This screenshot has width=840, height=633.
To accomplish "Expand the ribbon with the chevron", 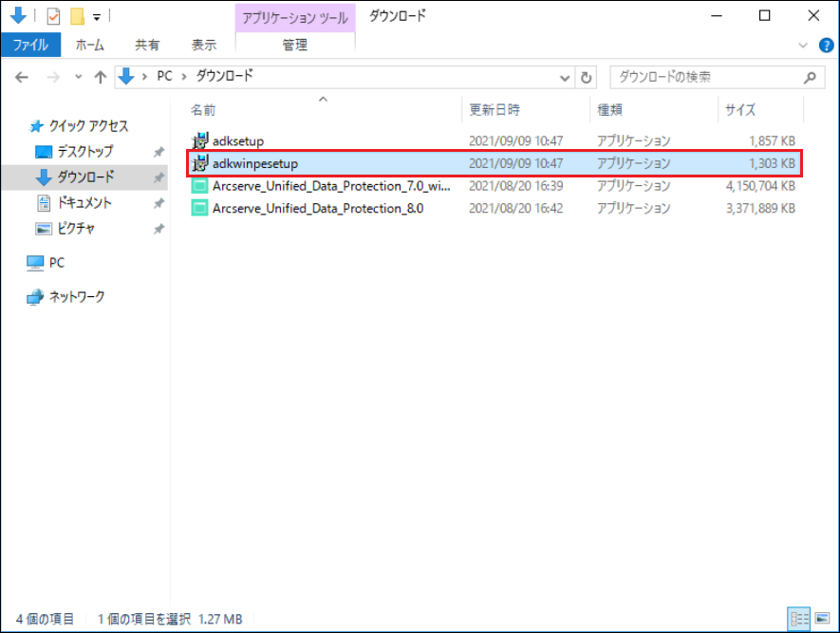I will pos(802,46).
